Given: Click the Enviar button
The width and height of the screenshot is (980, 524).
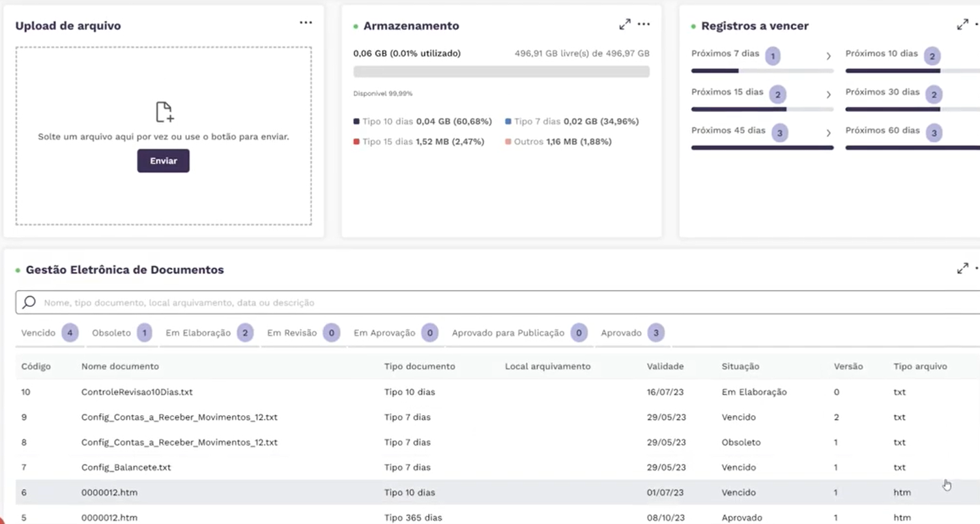Looking at the screenshot, I should [x=163, y=161].
